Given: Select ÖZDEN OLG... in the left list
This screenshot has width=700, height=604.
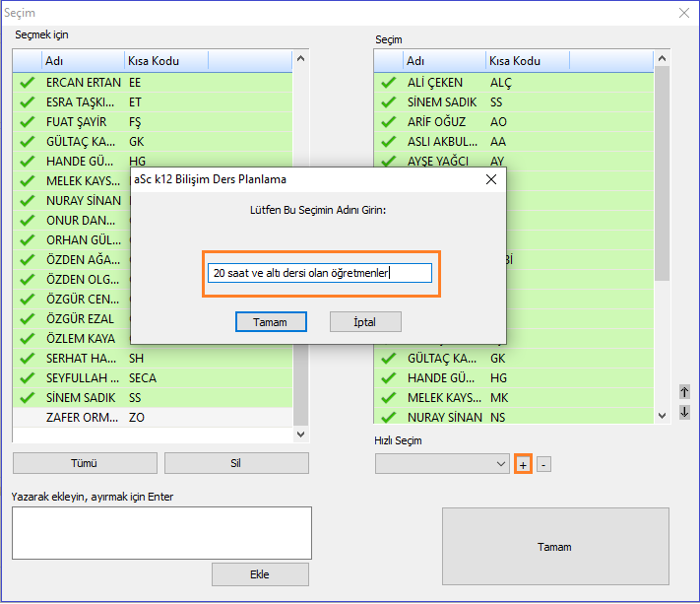Looking at the screenshot, I should 72,279.
